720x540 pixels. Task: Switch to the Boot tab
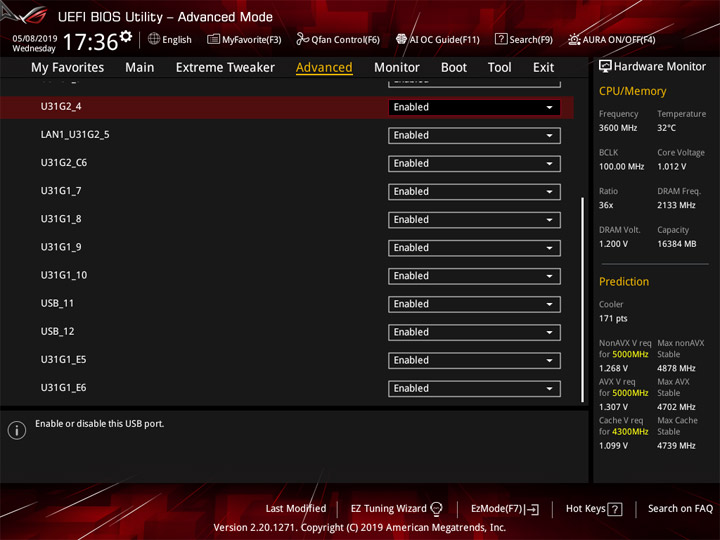454,68
